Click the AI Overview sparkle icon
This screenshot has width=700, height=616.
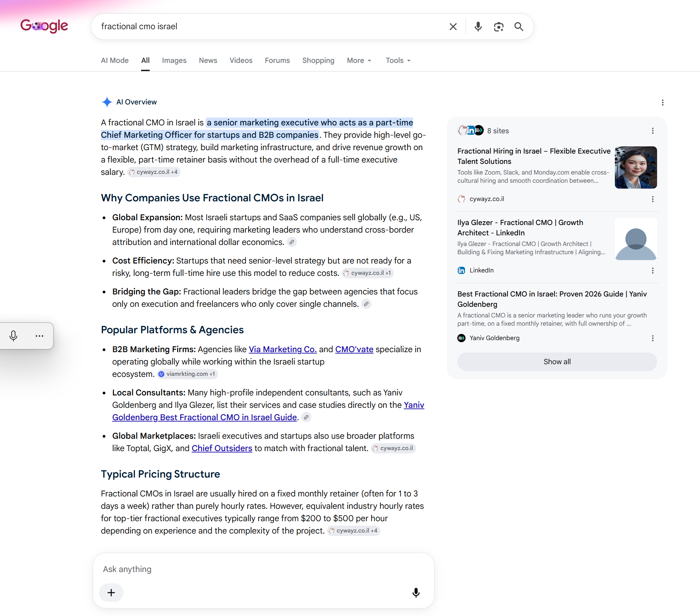pyautogui.click(x=107, y=102)
